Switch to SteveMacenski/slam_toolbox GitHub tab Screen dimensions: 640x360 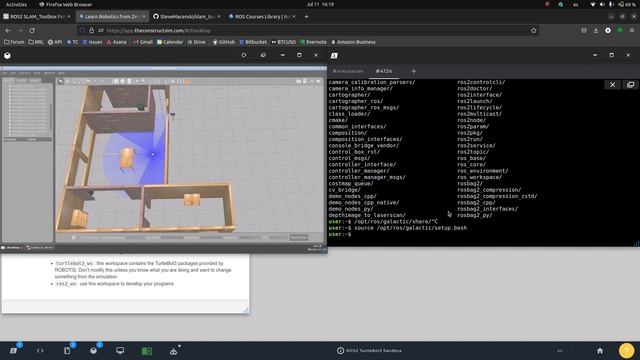[x=187, y=17]
